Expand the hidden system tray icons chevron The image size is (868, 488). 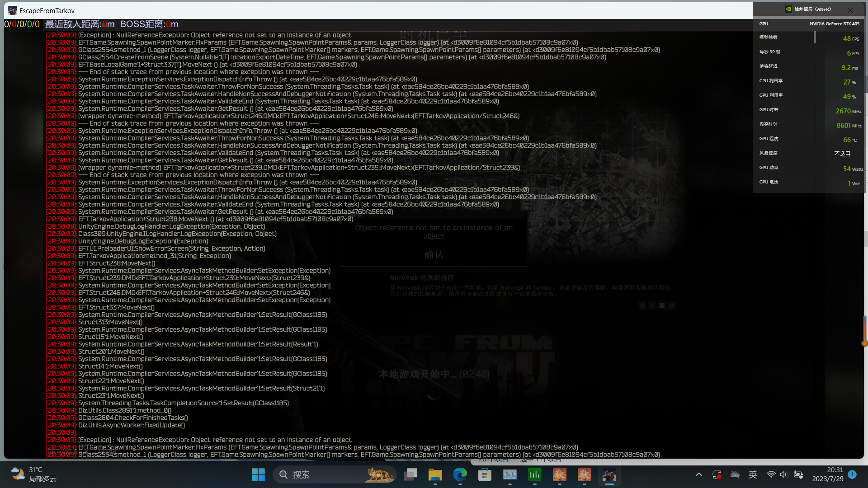point(699,474)
